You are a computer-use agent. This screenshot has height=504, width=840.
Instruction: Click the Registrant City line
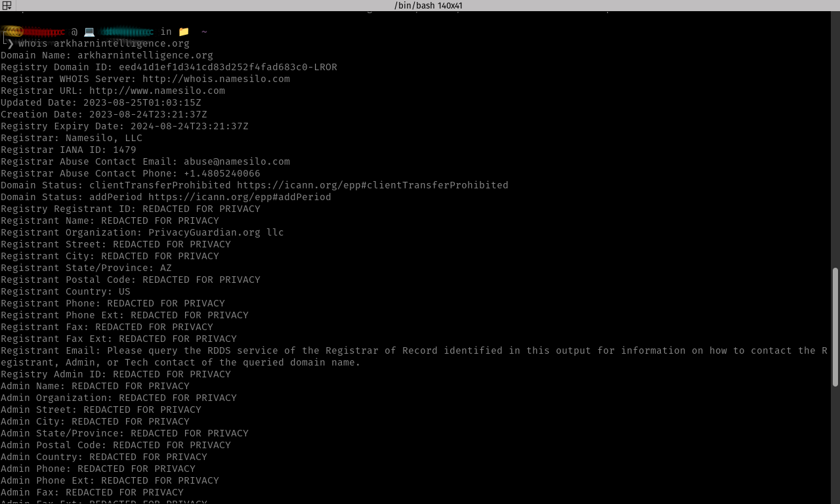coord(110,256)
